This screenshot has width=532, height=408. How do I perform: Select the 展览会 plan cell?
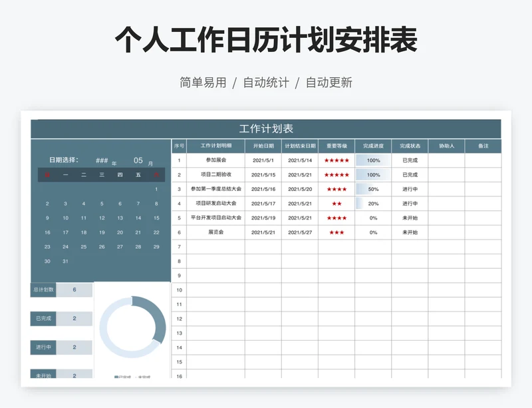pos(215,232)
